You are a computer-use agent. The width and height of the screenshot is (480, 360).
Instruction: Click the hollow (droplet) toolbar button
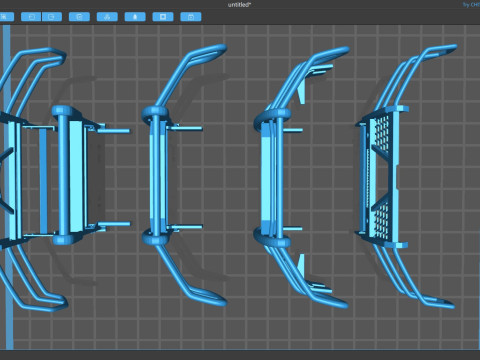pos(135,17)
